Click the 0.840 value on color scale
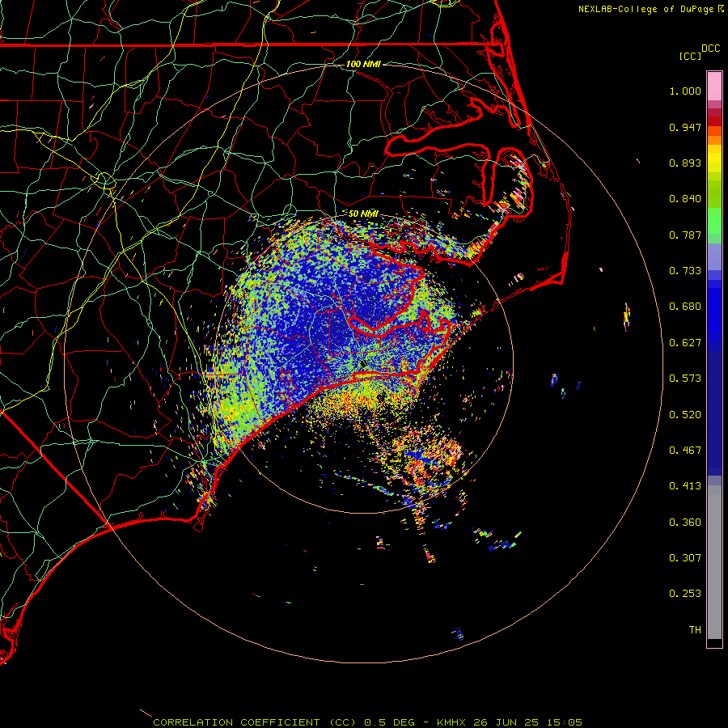The width and height of the screenshot is (728, 728). 685,199
